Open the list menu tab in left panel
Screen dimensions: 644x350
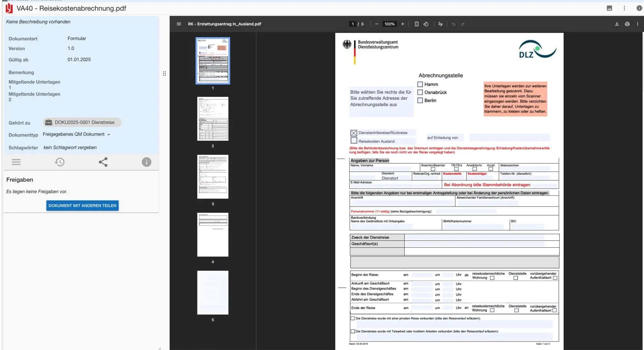(x=16, y=162)
